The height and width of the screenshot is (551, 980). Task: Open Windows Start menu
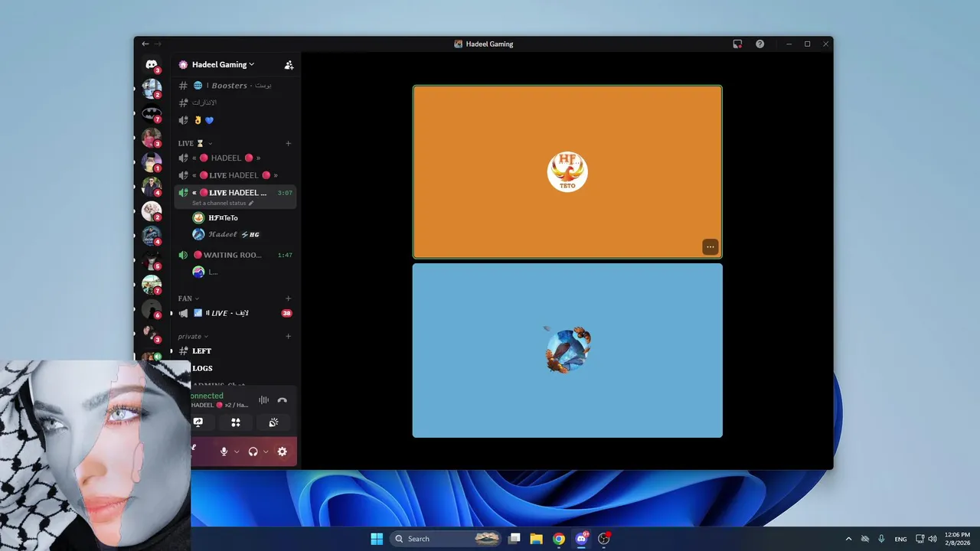(x=377, y=539)
